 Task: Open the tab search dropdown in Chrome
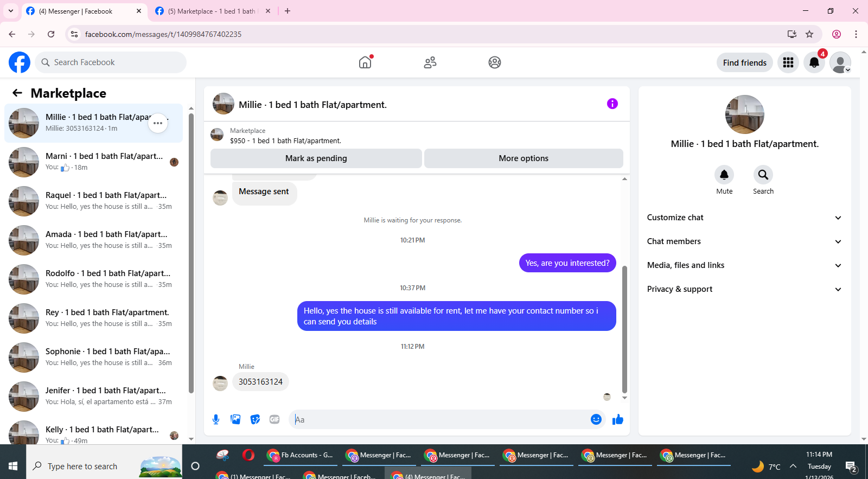11,11
